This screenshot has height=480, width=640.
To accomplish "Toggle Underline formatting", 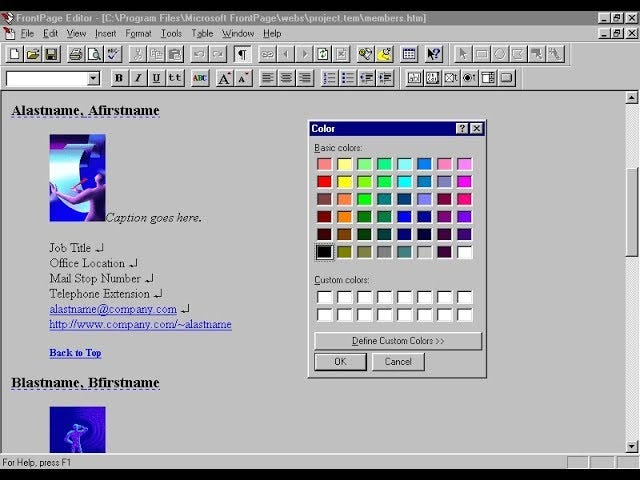I will tap(156, 78).
